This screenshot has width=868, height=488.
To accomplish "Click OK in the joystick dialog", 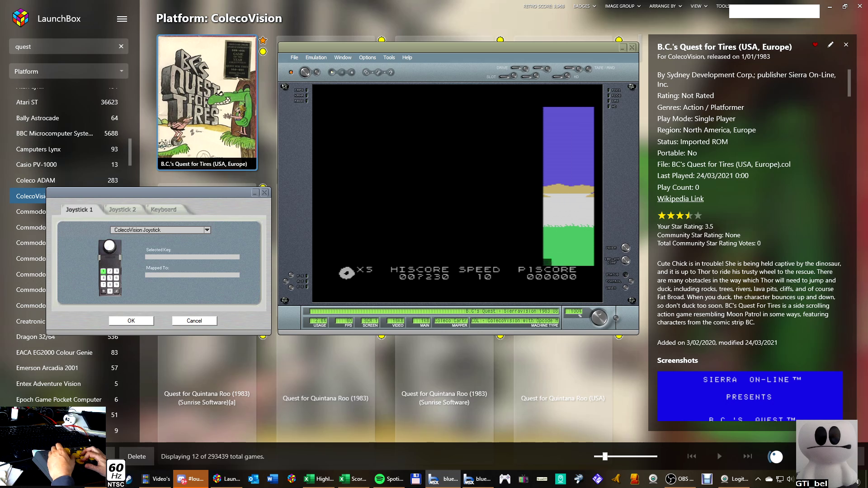I will coord(131,321).
